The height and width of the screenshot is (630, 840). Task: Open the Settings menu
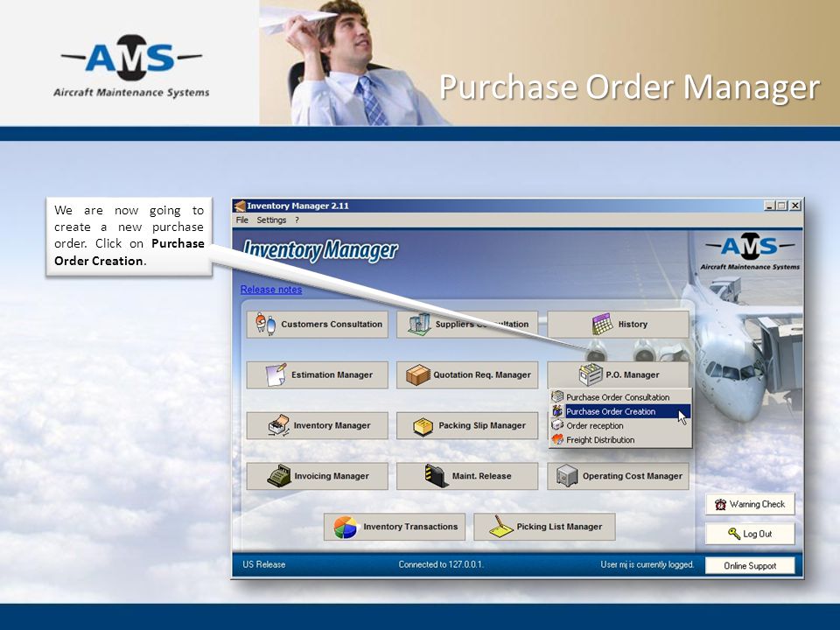tap(271, 220)
